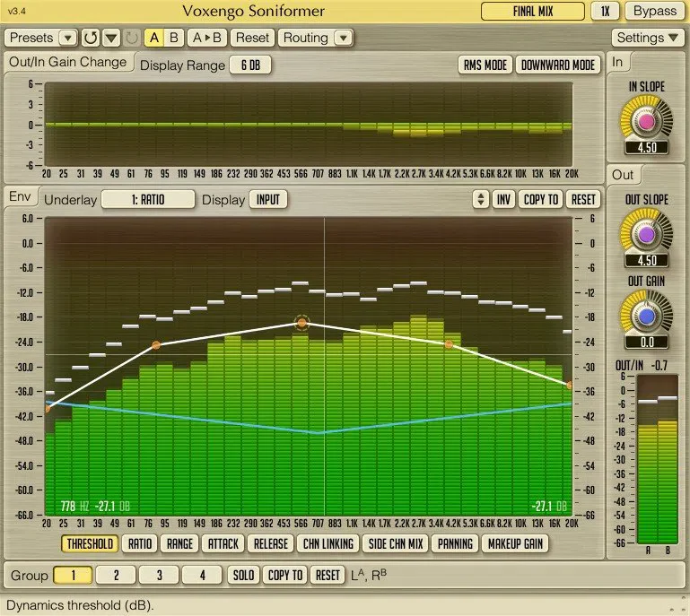
Task: Click the undo arrow icon
Action: tap(91, 38)
